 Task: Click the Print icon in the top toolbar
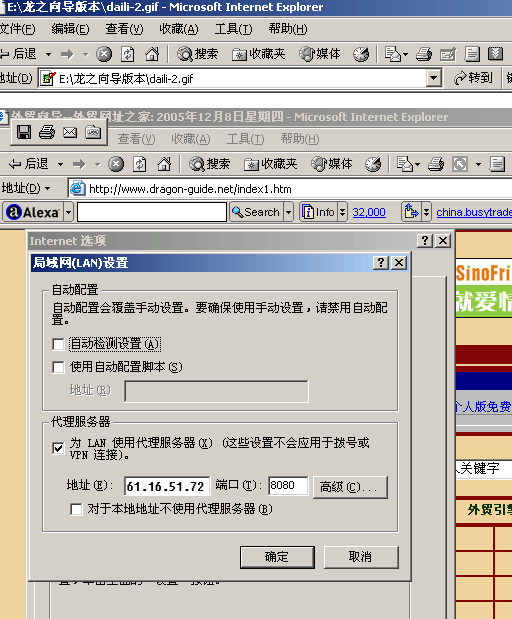(x=424, y=54)
